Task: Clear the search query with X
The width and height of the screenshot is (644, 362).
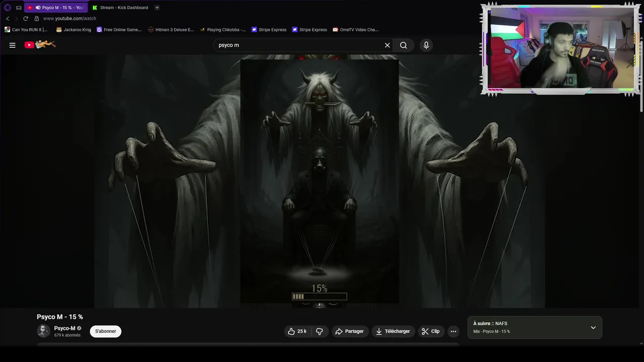Action: (x=387, y=45)
